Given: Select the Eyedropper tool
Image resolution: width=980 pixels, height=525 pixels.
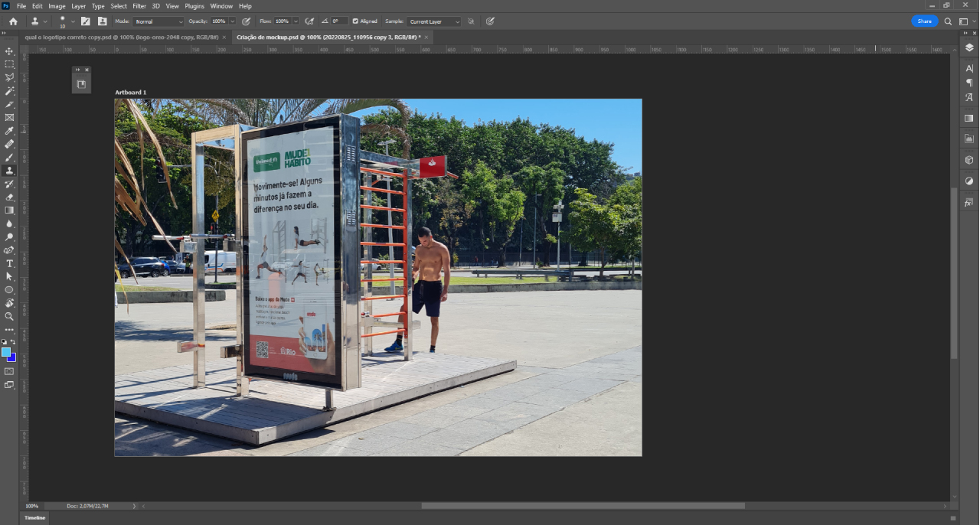Looking at the screenshot, I should click(9, 131).
